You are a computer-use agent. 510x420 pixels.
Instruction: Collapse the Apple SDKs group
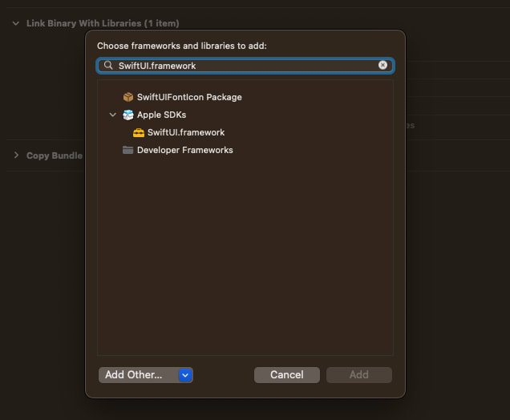pyautogui.click(x=113, y=115)
